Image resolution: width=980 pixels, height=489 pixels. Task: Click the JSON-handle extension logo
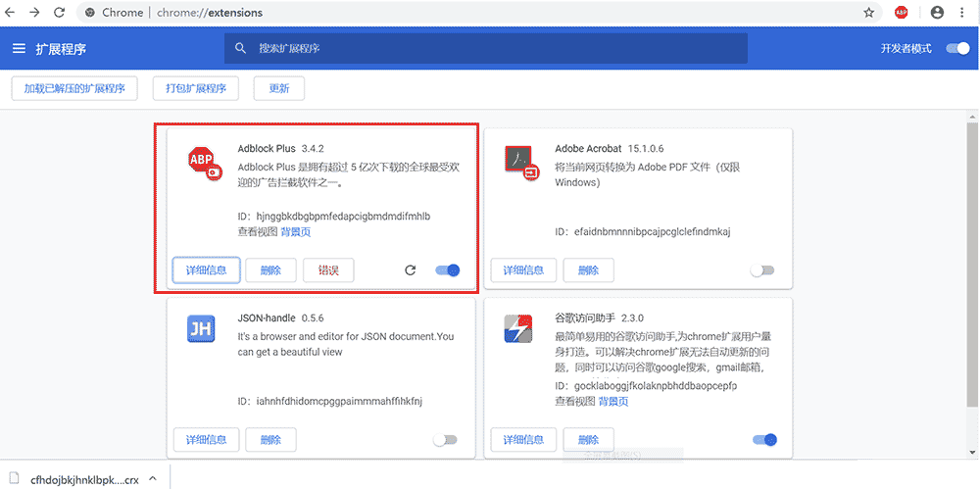(x=201, y=329)
